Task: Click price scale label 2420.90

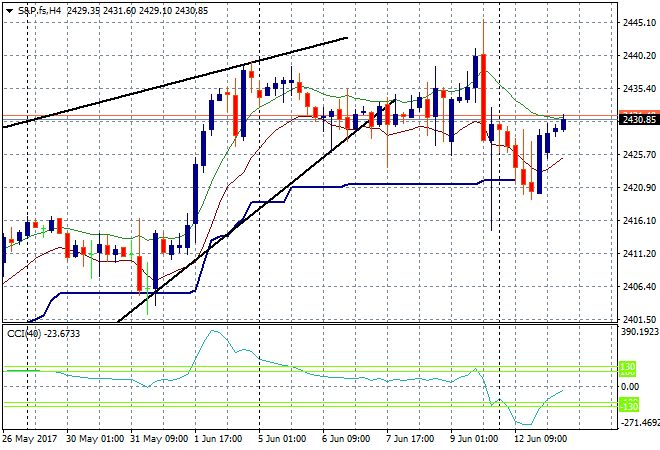Action: click(x=639, y=187)
